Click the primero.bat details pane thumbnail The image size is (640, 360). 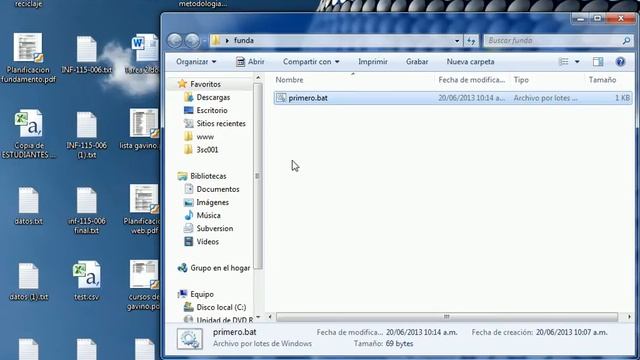click(x=190, y=338)
